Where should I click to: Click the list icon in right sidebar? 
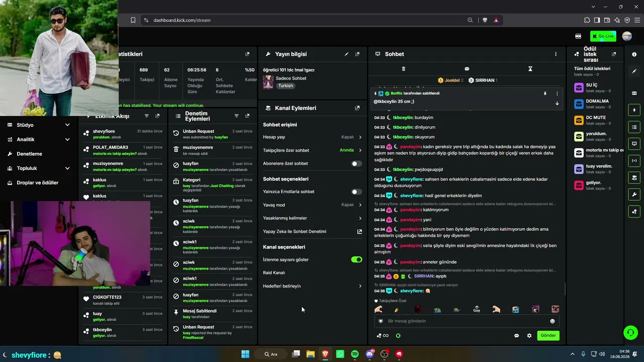pyautogui.click(x=634, y=127)
